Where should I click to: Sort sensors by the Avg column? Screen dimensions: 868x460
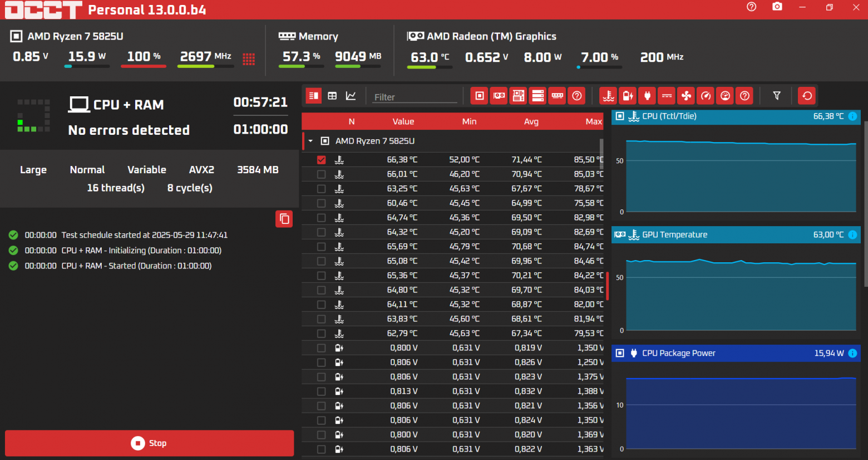tap(531, 121)
